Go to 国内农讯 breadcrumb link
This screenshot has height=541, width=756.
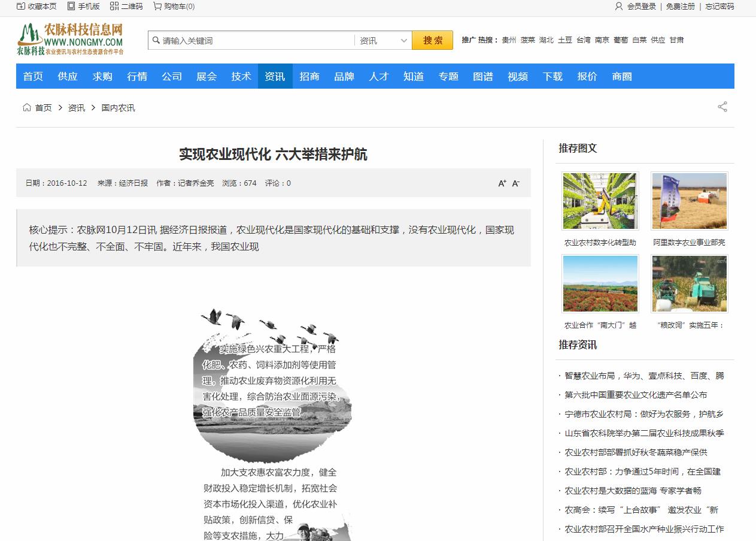point(118,108)
